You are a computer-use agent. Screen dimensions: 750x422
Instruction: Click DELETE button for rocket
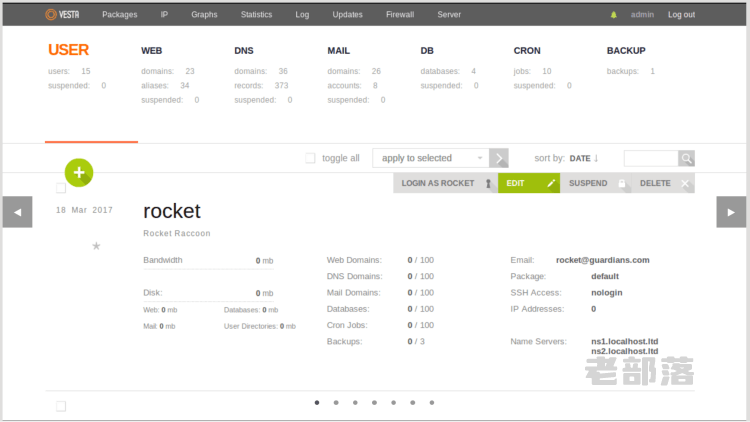pos(663,183)
